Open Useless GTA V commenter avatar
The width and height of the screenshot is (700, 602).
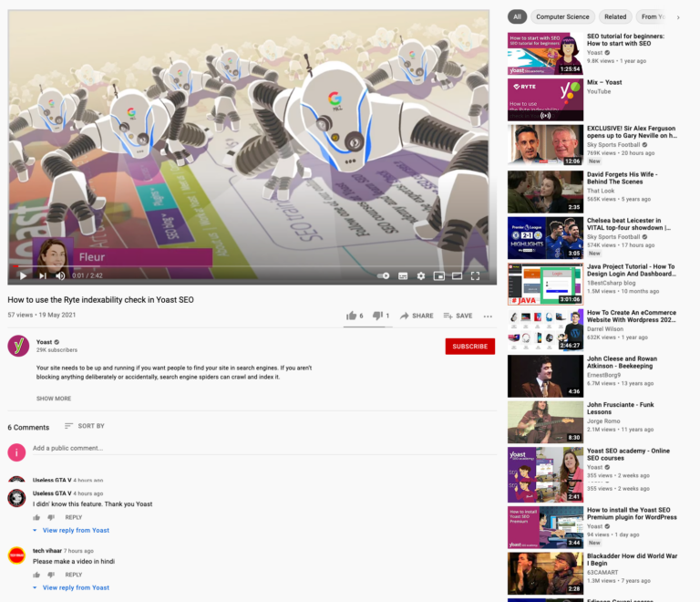pos(17,498)
